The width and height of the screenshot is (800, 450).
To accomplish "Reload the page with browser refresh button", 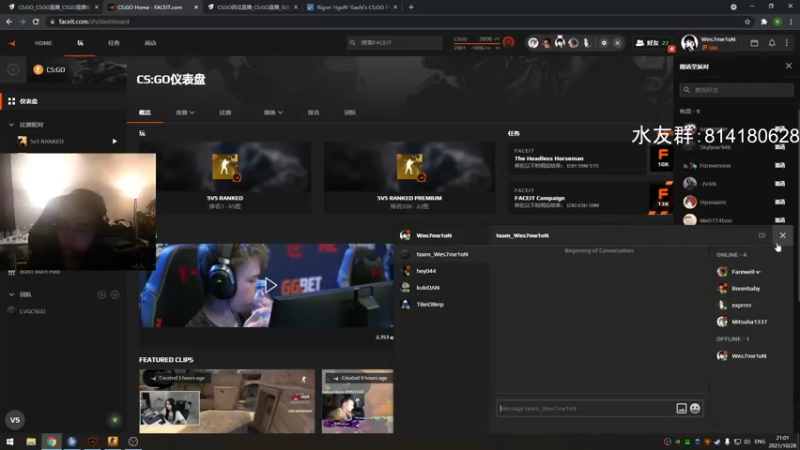I will [36, 21].
